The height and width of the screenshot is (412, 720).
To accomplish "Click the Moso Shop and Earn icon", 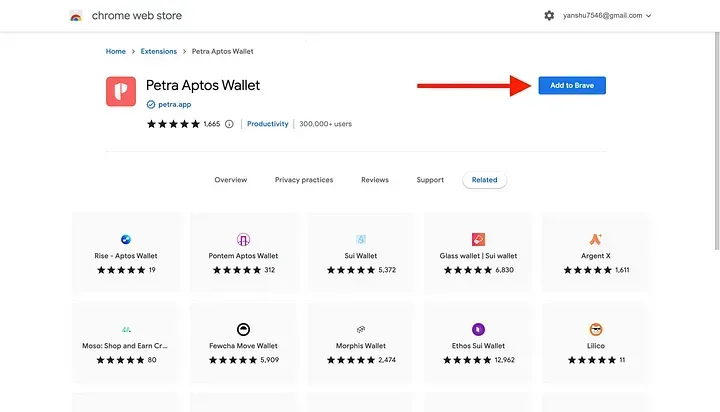I will (x=126, y=329).
